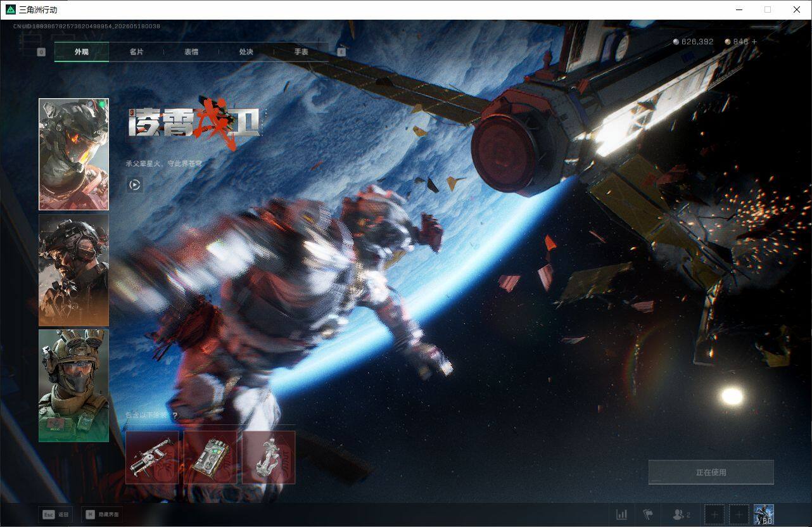
Task: Click the Esc 返回 button
Action: (x=54, y=515)
